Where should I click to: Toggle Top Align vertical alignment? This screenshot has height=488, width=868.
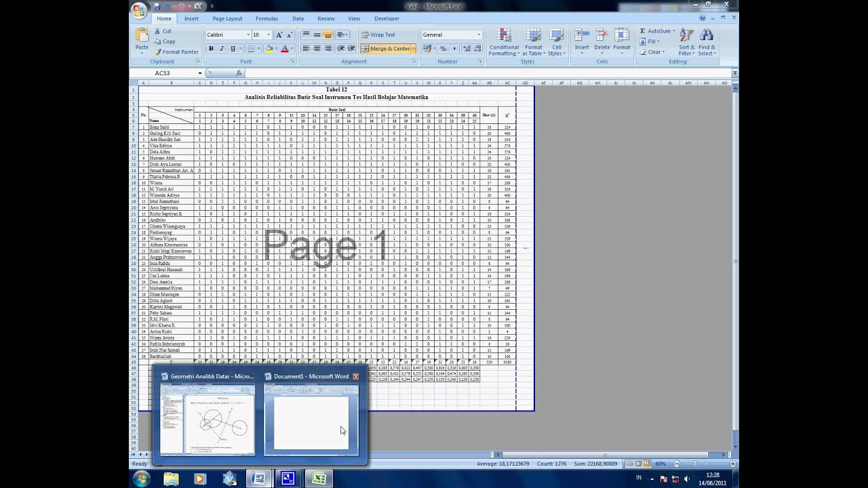coord(306,35)
